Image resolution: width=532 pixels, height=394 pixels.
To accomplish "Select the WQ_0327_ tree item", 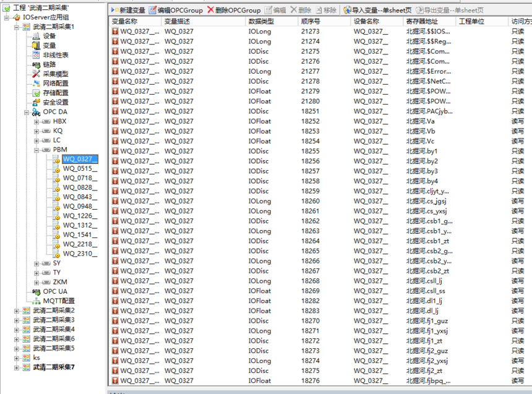I will pos(80,159).
